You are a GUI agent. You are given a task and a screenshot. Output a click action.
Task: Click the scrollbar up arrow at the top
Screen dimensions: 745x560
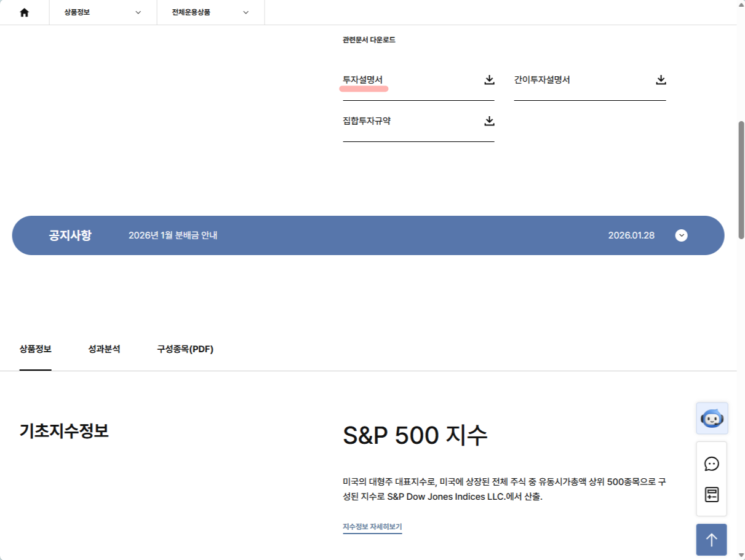741,4
